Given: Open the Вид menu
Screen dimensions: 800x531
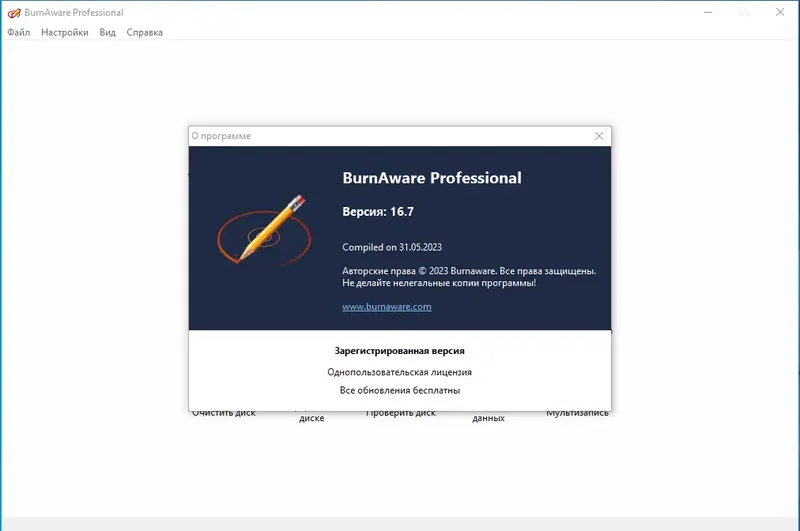Looking at the screenshot, I should click(107, 32).
